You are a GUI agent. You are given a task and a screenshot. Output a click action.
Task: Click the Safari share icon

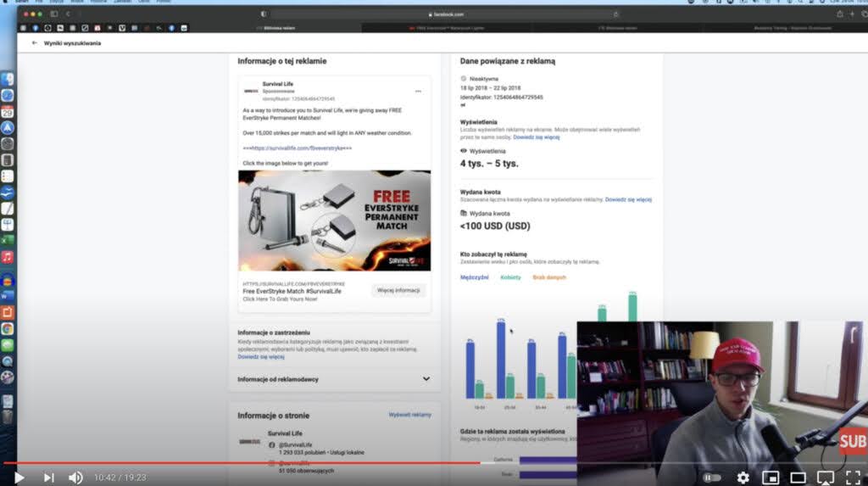point(840,14)
